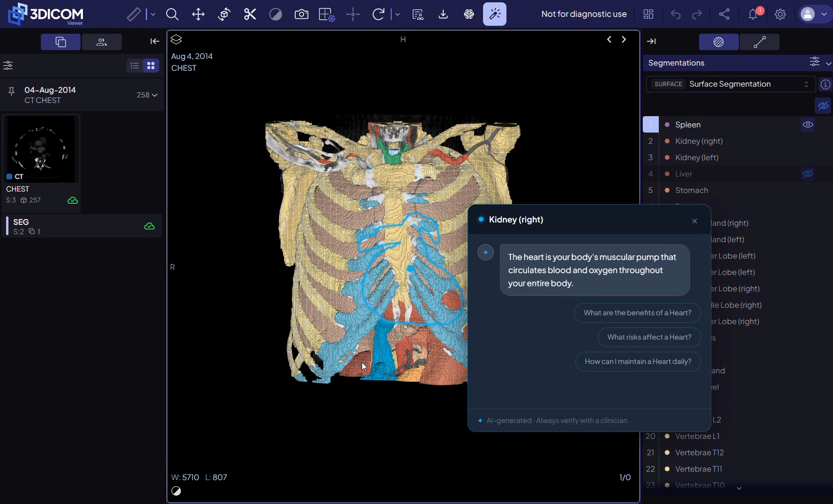Open Segmentations panel slider settings
This screenshot has height=504, width=833.
point(815,62)
